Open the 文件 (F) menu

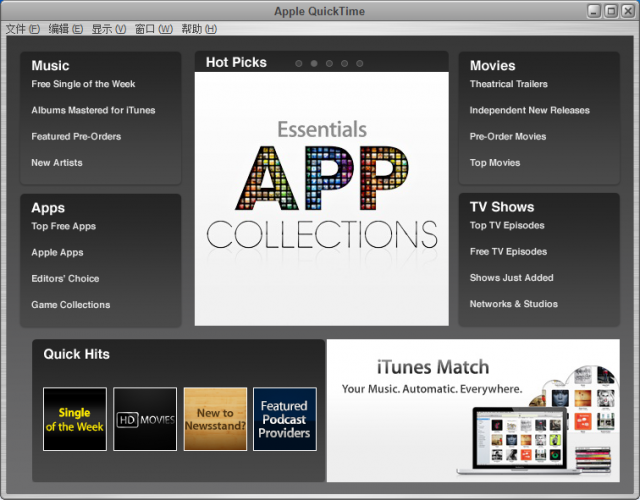tap(23, 29)
